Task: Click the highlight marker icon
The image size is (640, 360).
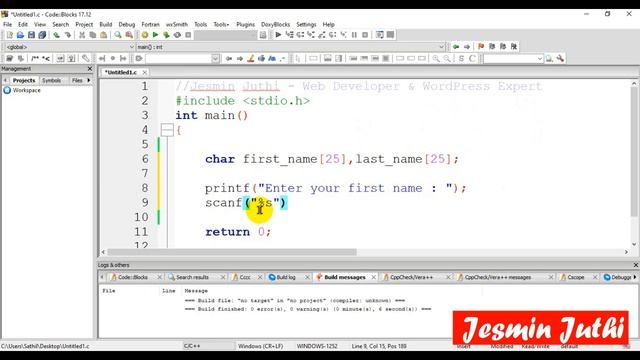Action: pos(251,59)
